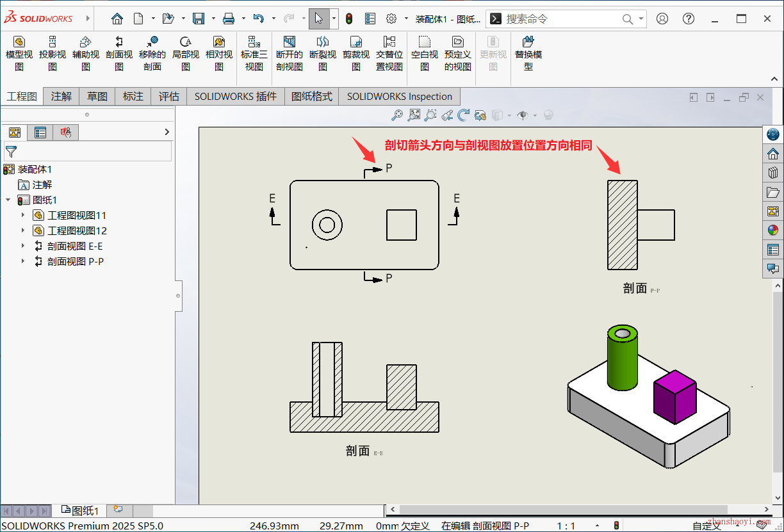Click the 模型视图 (Model View) tool
The image size is (784, 532).
[x=19, y=53]
